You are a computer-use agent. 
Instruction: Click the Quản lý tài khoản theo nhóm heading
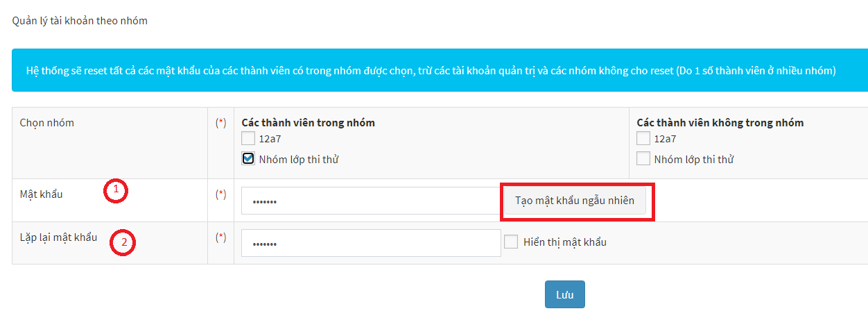[x=80, y=21]
